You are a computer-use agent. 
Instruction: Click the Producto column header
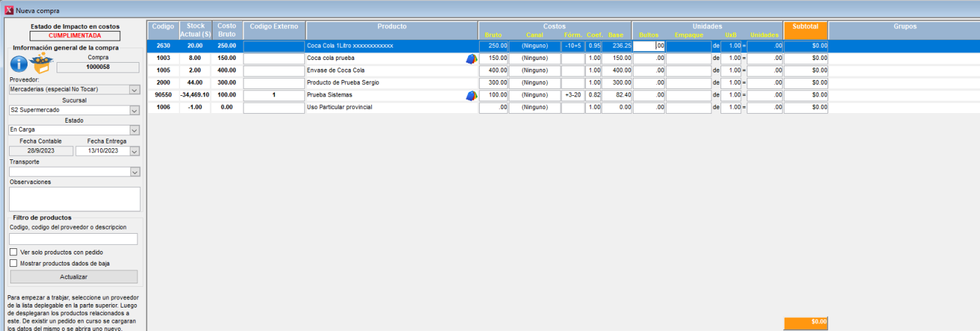[x=391, y=27]
